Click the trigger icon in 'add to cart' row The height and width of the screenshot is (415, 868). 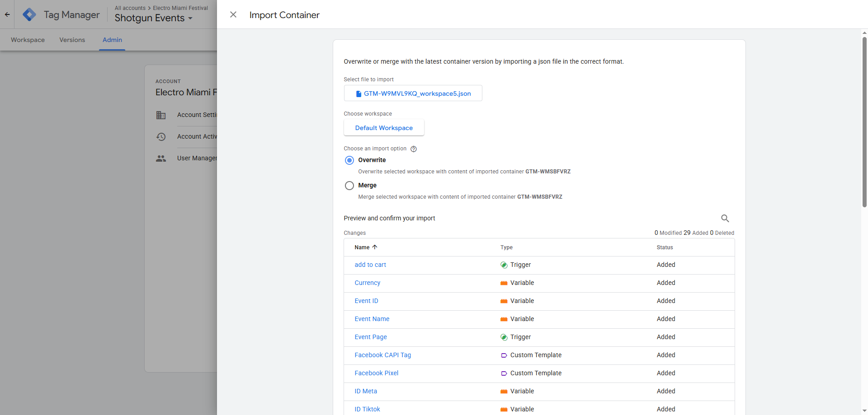pyautogui.click(x=504, y=265)
